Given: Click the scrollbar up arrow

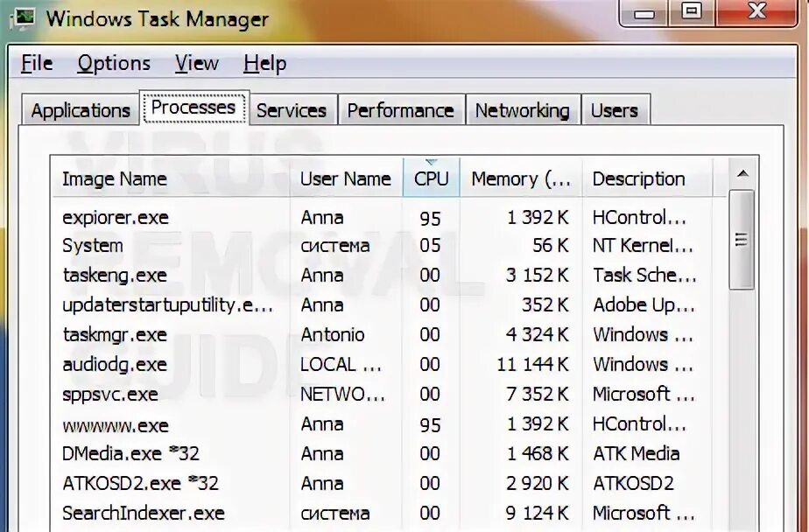Looking at the screenshot, I should pos(743,174).
